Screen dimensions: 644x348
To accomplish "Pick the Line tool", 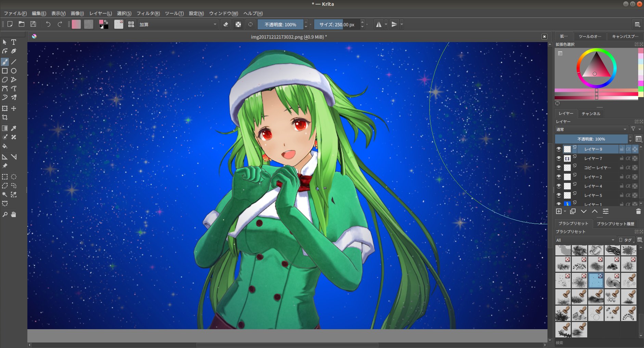I will pos(14,62).
